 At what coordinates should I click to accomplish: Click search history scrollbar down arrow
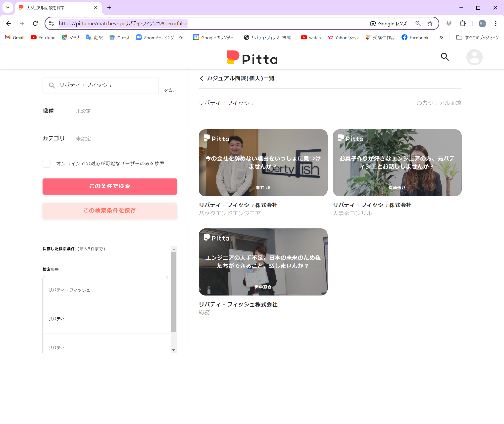click(174, 350)
